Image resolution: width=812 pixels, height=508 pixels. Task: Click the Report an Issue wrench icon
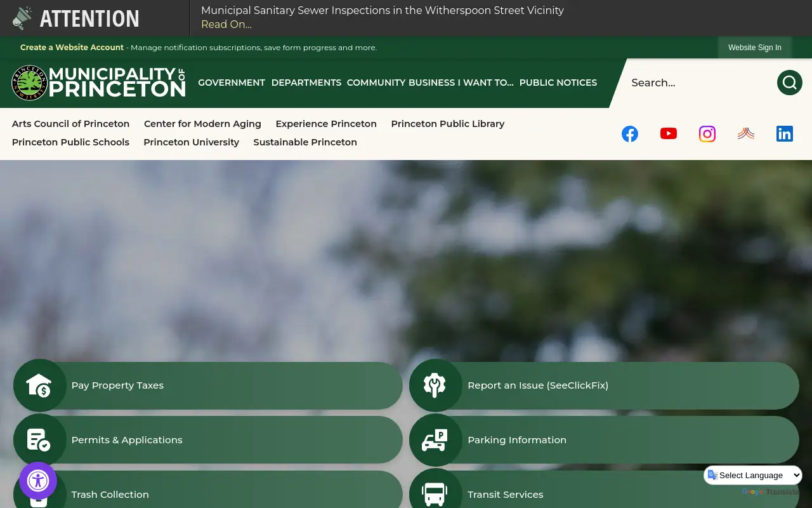pos(435,385)
